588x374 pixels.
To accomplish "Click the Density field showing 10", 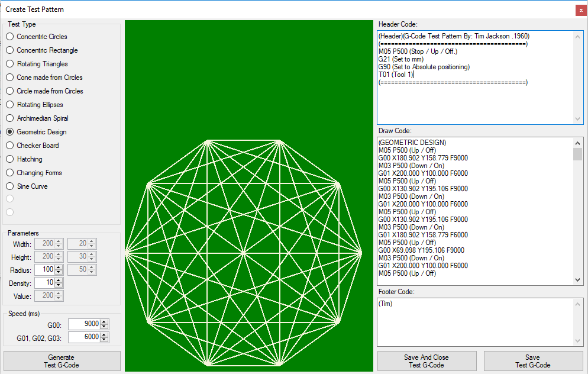I will (x=44, y=282).
